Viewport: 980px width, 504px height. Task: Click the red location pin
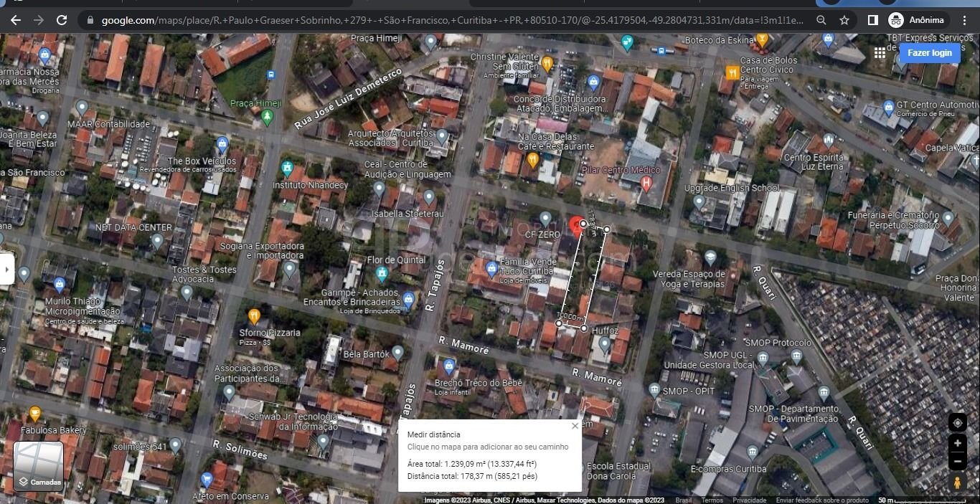(x=576, y=225)
